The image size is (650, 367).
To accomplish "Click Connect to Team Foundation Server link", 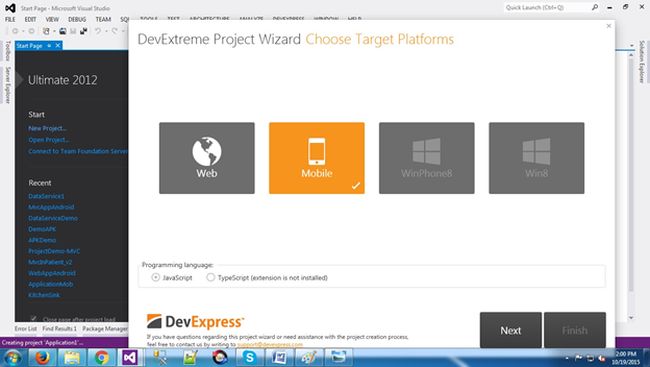I will (78, 151).
